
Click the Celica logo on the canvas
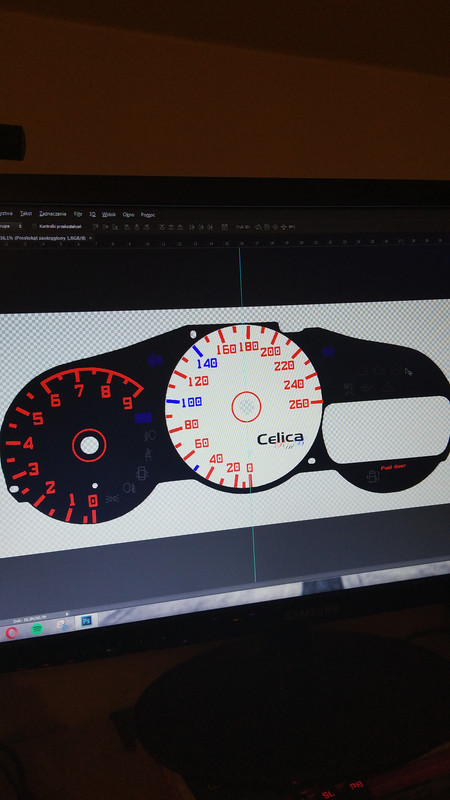280,439
